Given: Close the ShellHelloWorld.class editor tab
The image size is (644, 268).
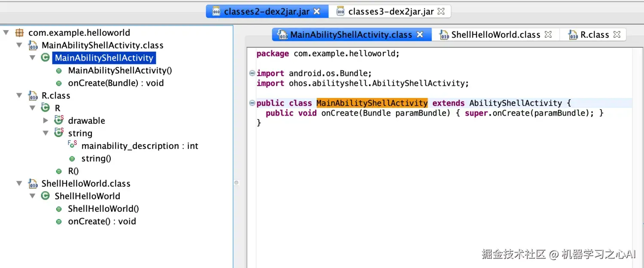Looking at the screenshot, I should [548, 34].
